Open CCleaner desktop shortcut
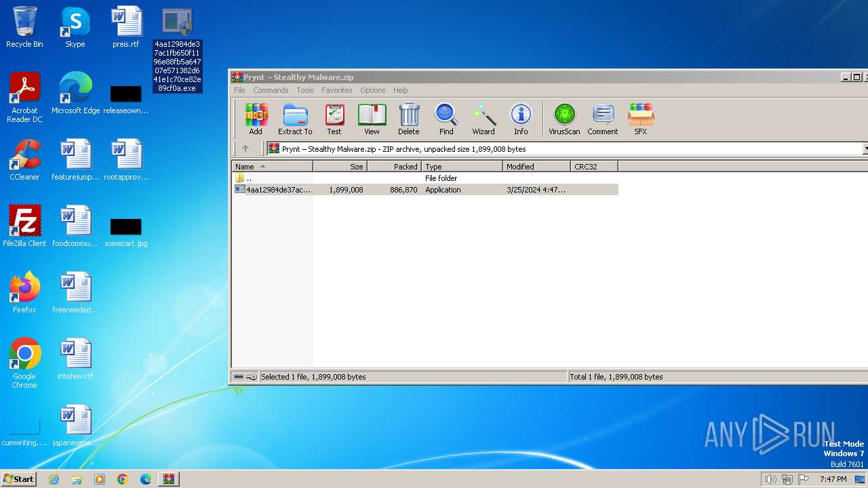Image resolution: width=868 pixels, height=488 pixels. [x=24, y=160]
